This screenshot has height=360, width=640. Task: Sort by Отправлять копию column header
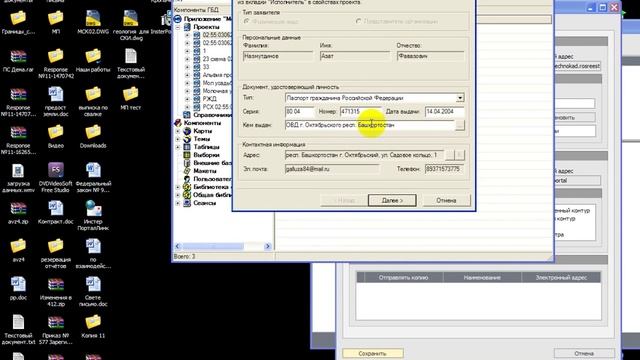[403, 278]
